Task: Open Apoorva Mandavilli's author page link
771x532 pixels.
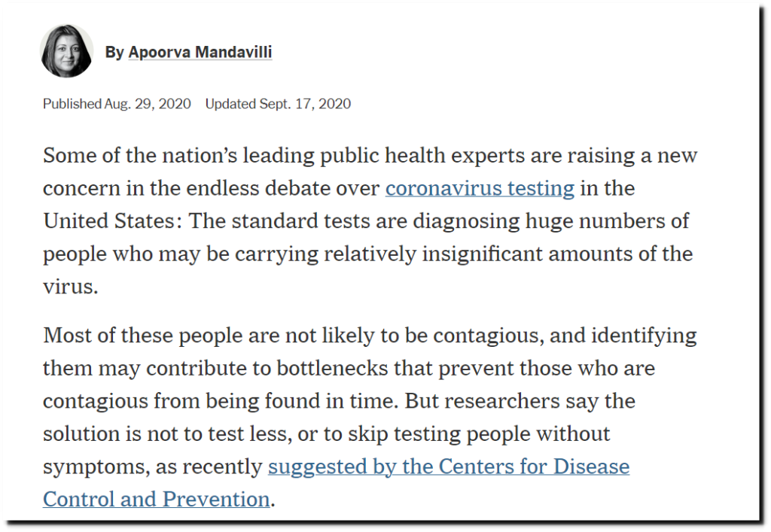Action: pyautogui.click(x=200, y=52)
